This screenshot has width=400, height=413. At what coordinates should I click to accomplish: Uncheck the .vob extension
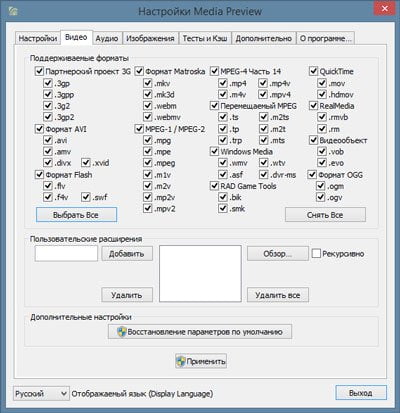[322, 151]
